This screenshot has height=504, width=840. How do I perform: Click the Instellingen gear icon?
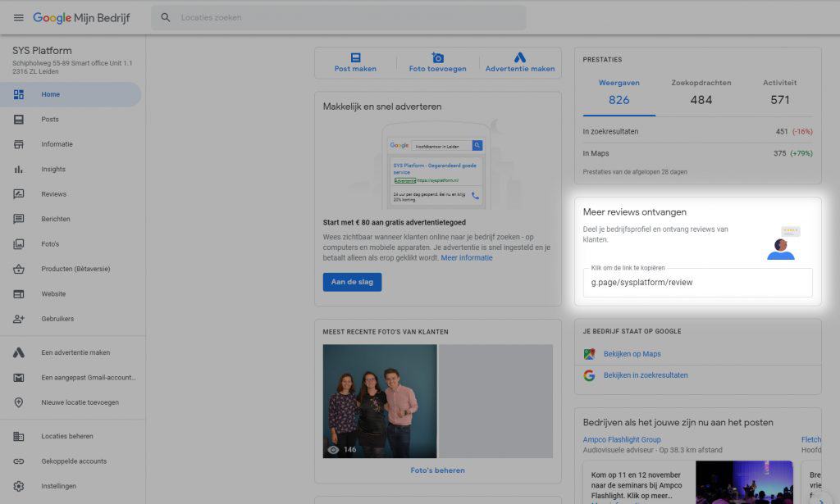[19, 486]
